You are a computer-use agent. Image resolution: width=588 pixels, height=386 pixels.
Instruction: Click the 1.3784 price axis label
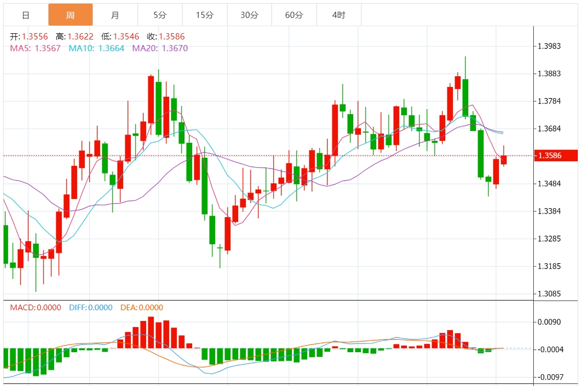[549, 101]
